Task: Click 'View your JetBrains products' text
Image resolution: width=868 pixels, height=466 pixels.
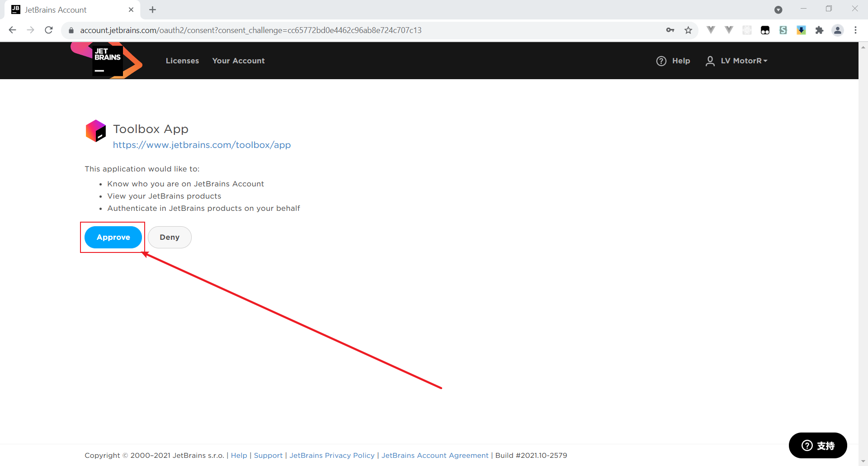Action: 164,196
